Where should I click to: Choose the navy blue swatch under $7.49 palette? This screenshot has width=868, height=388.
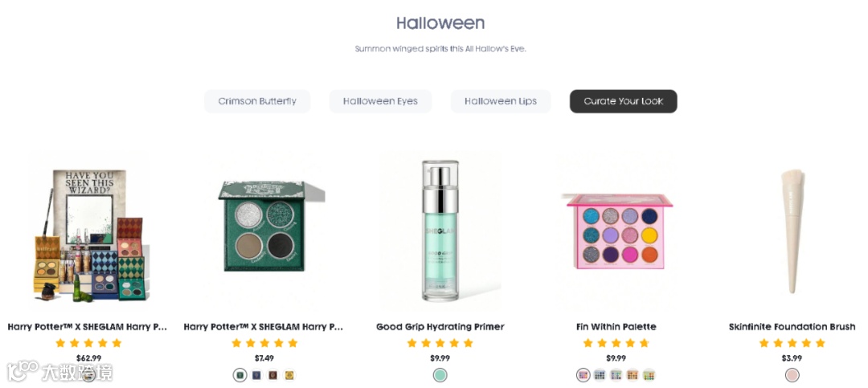256,375
